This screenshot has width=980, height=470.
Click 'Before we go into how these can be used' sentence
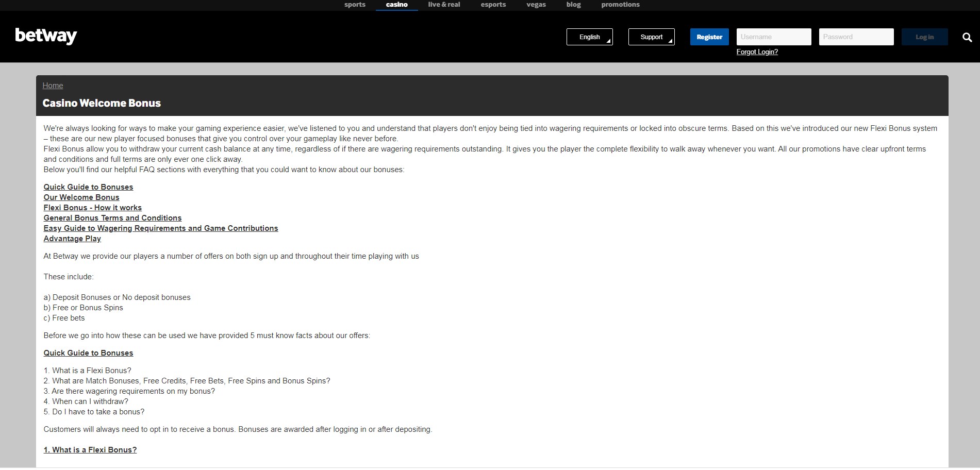click(x=207, y=335)
